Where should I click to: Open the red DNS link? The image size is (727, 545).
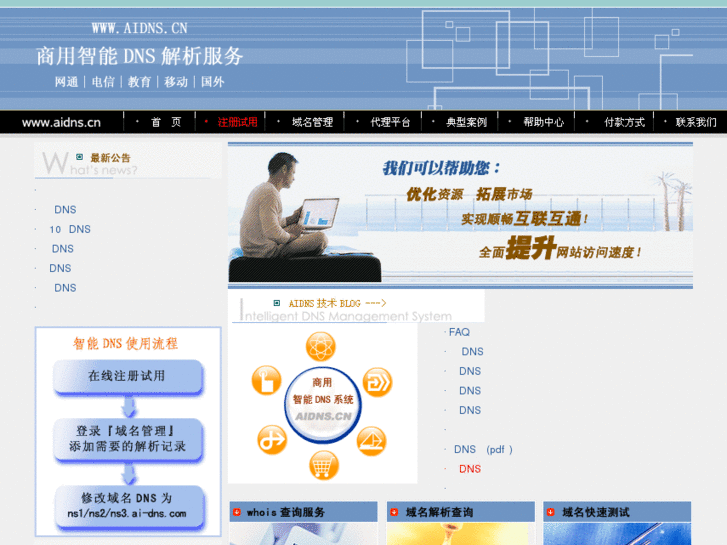tap(470, 469)
